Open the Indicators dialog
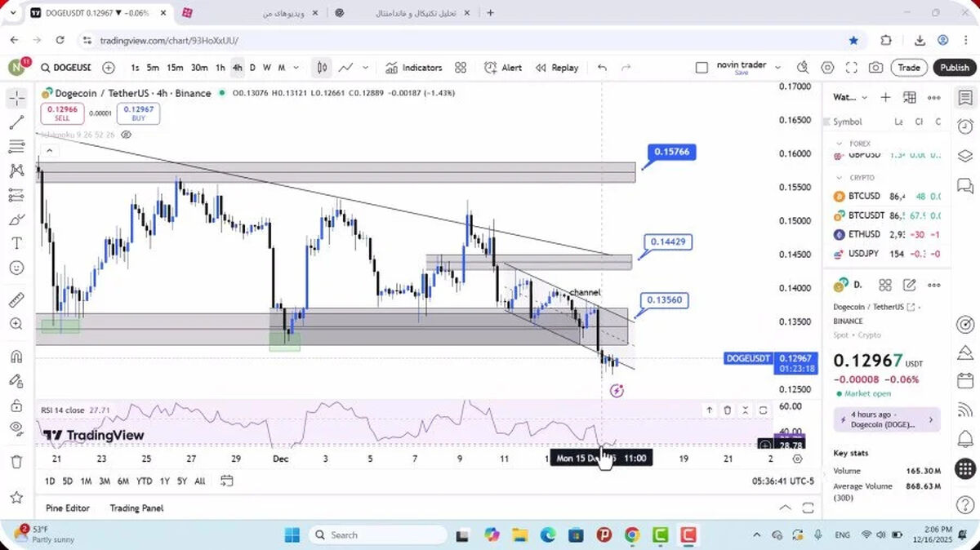 (x=414, y=68)
